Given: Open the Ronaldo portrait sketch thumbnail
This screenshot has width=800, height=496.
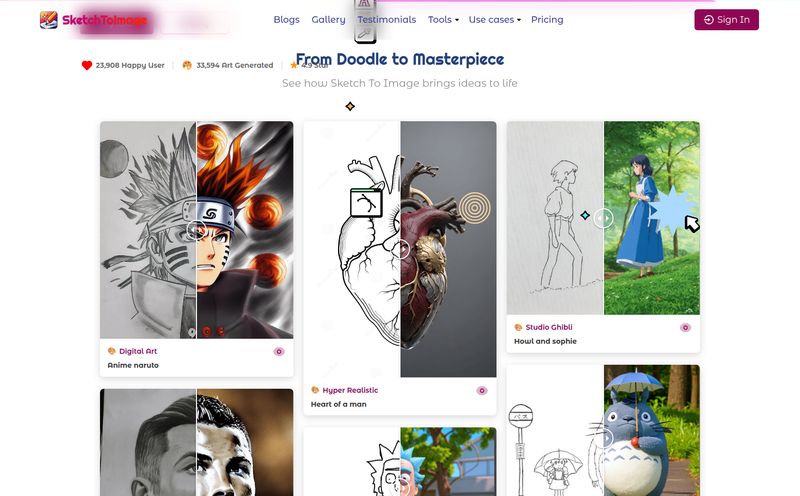Looking at the screenshot, I should click(x=196, y=442).
